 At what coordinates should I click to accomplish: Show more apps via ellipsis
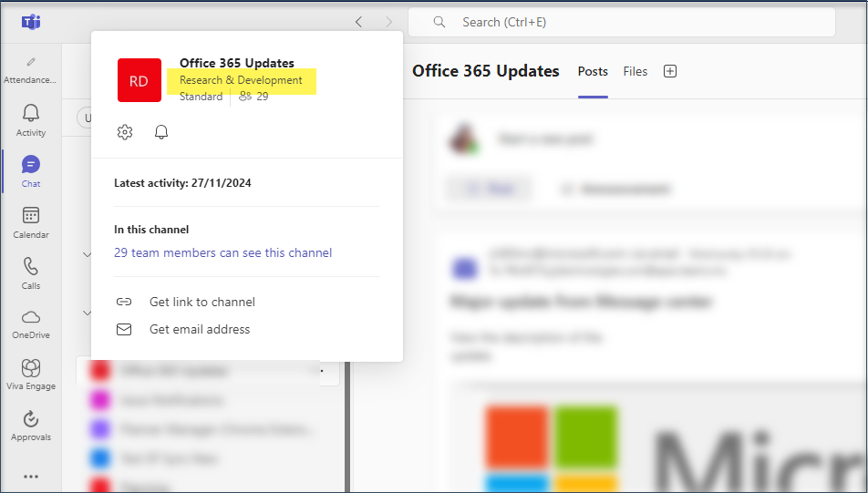tap(31, 476)
